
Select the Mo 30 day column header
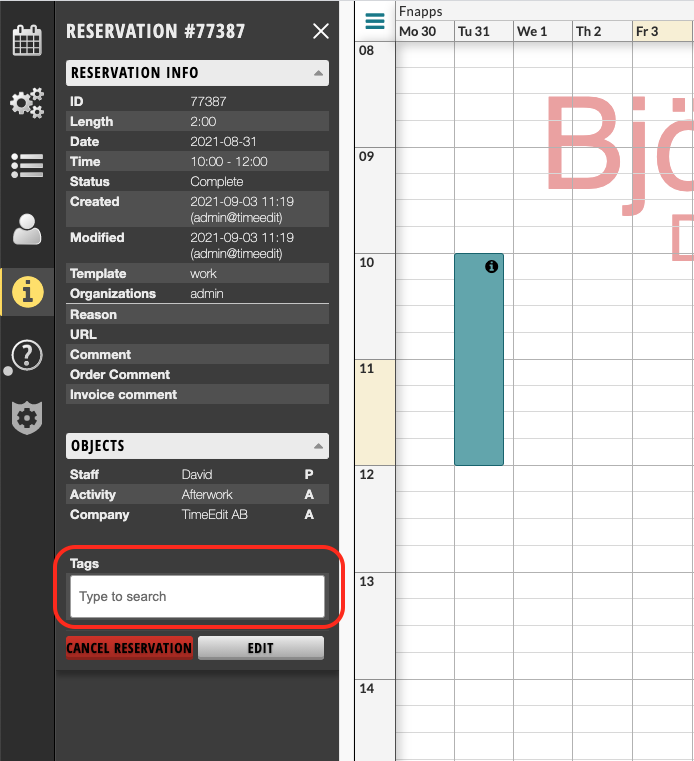coord(425,32)
